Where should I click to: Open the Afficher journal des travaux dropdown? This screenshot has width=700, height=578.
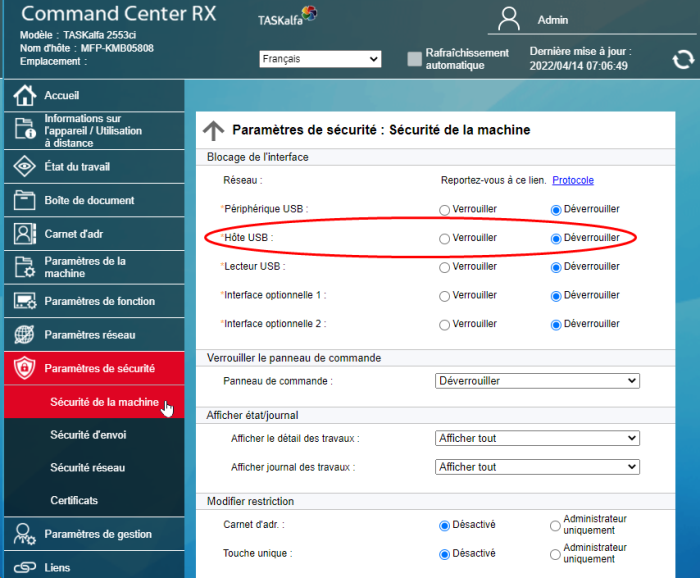(538, 467)
